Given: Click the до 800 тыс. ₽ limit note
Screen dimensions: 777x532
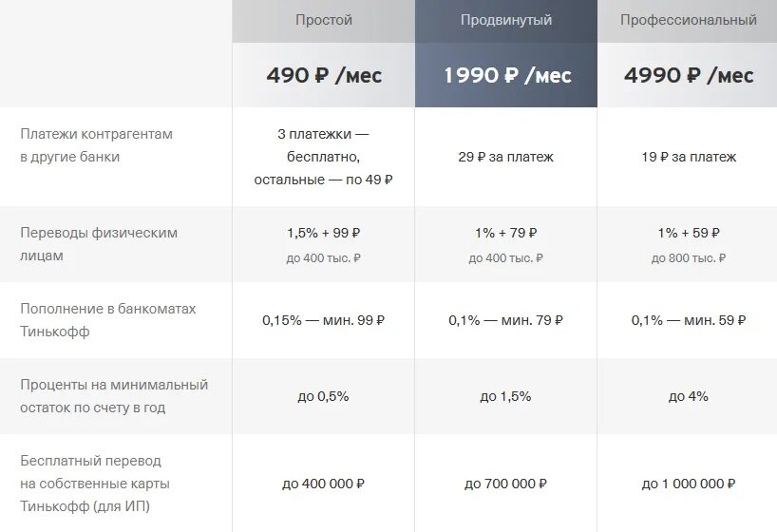Looking at the screenshot, I should point(689,257).
